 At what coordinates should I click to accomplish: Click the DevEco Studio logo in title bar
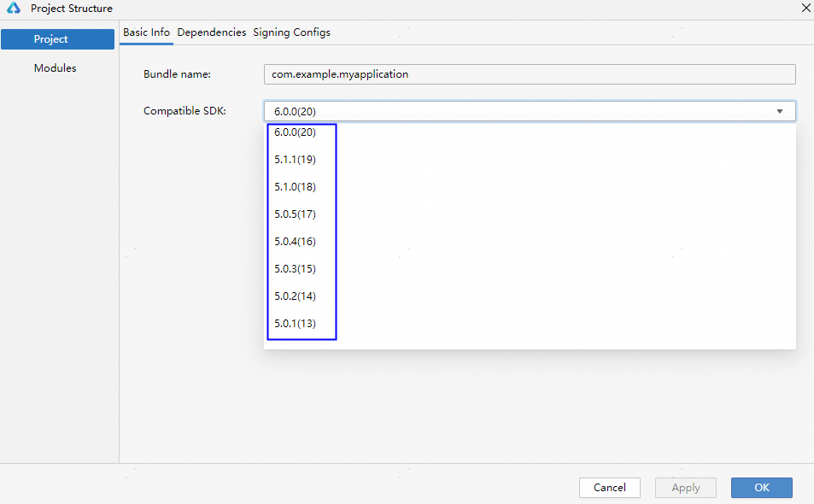click(x=14, y=9)
